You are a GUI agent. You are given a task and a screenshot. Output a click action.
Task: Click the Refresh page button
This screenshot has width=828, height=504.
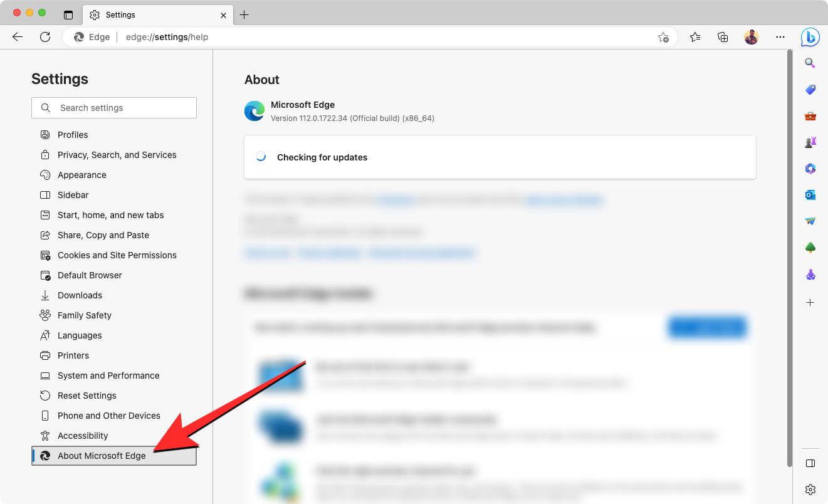pyautogui.click(x=45, y=37)
